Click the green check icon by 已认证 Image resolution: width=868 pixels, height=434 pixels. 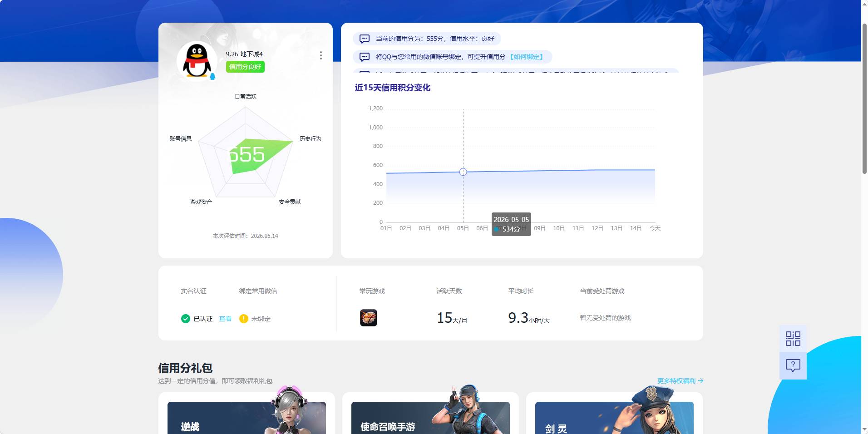click(x=185, y=319)
